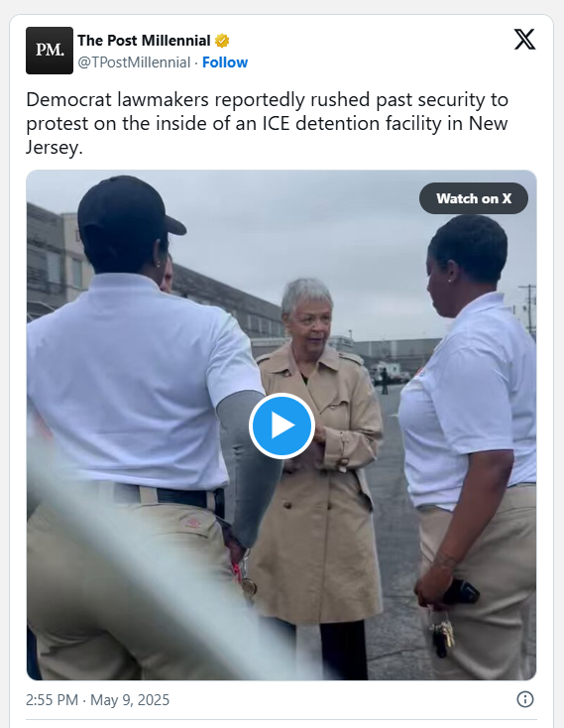Click the X logo in corner
Viewport: 564px width, 728px height.
(x=524, y=39)
